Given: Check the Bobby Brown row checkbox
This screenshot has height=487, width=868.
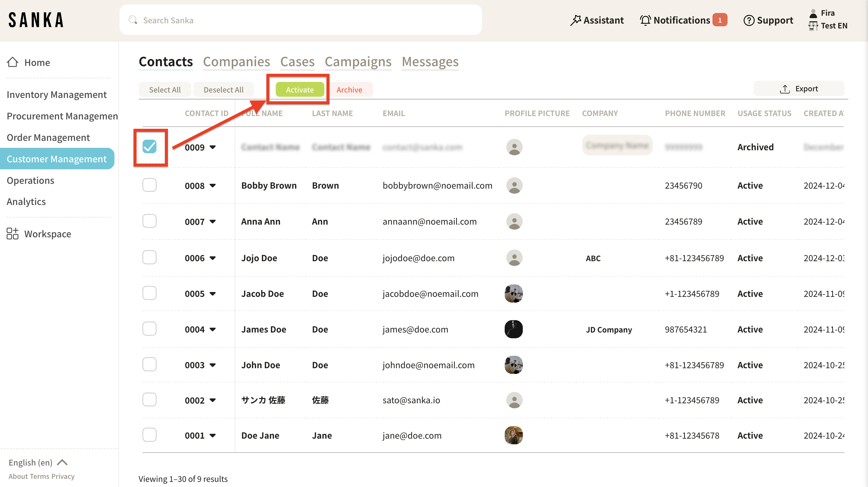Looking at the screenshot, I should pyautogui.click(x=149, y=185).
